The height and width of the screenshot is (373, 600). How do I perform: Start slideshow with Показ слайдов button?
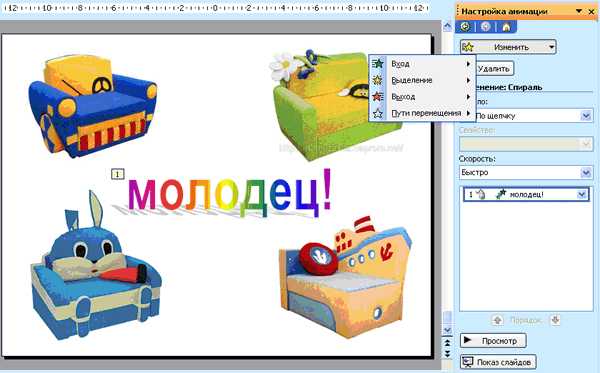(498, 362)
